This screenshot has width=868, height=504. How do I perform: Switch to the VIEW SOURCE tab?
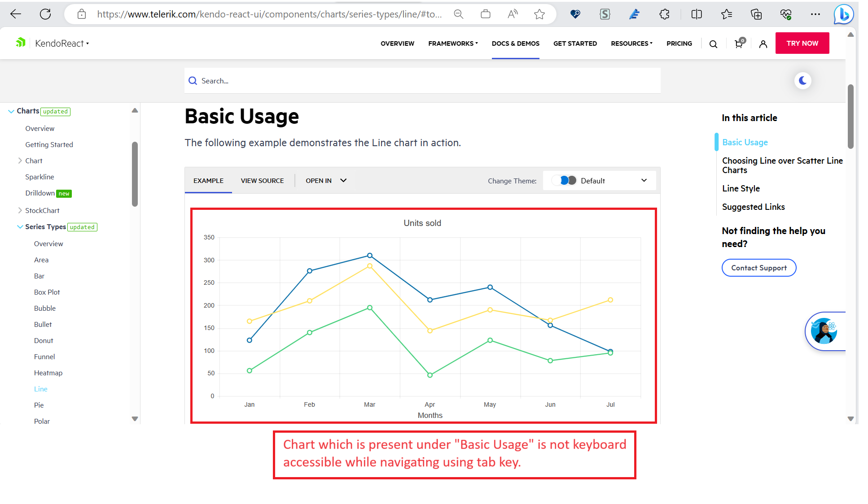click(263, 181)
